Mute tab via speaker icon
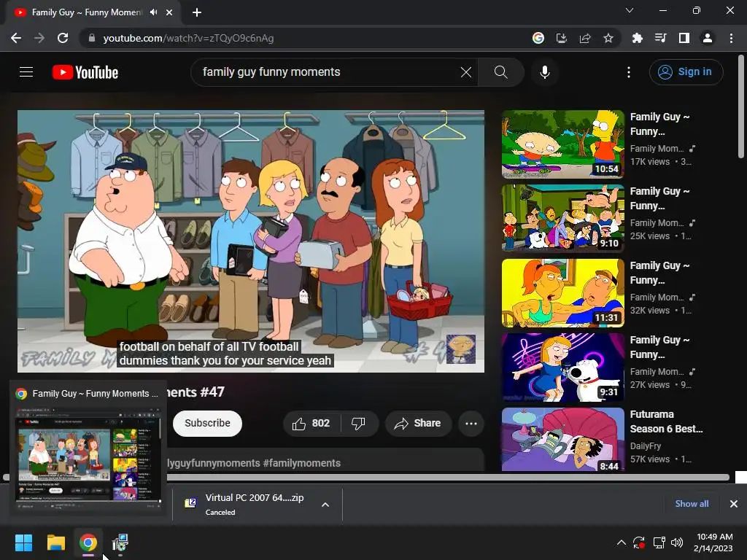The height and width of the screenshot is (560, 747). pyautogui.click(x=153, y=12)
